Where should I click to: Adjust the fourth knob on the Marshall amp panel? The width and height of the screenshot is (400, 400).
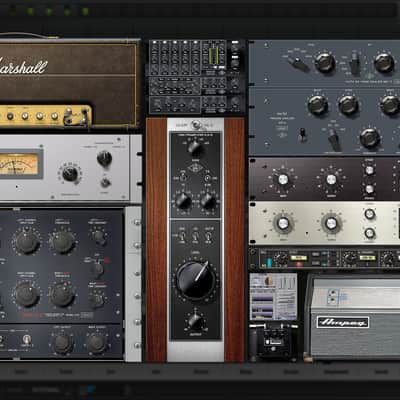click(55, 116)
